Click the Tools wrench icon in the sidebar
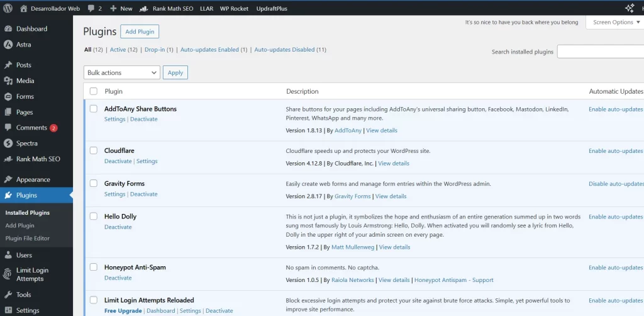 point(8,295)
